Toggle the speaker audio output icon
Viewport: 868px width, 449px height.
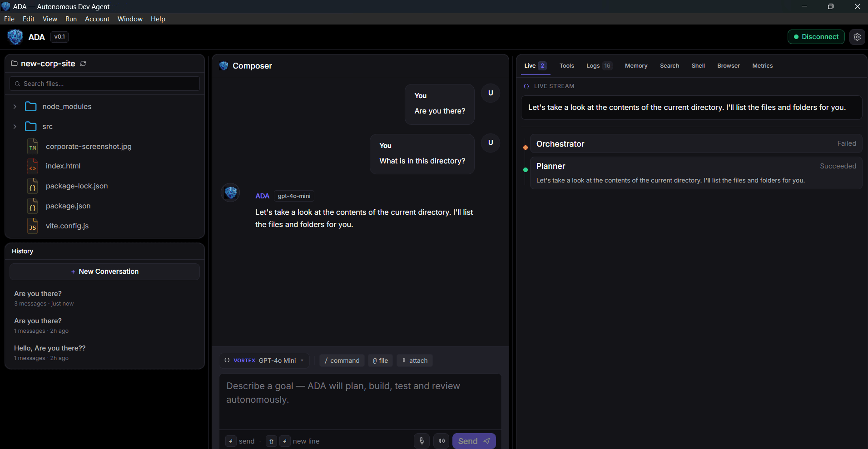(441, 441)
